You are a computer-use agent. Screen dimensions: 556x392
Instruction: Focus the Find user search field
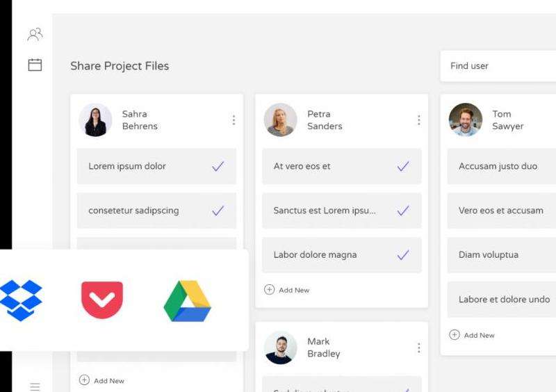point(498,66)
